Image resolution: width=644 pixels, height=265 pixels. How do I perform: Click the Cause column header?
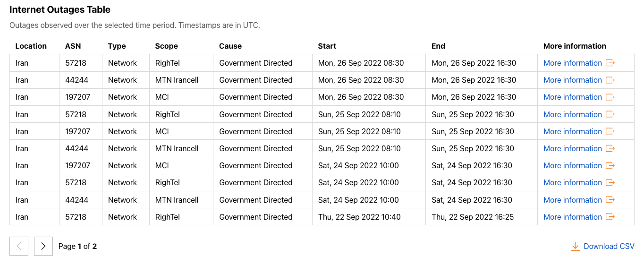[230, 46]
